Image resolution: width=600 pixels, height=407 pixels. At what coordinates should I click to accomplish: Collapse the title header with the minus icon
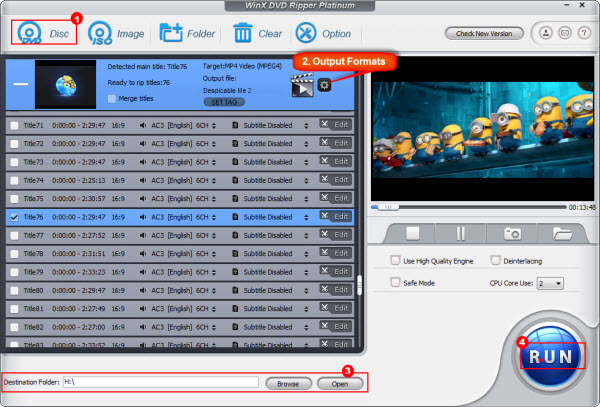tap(21, 84)
